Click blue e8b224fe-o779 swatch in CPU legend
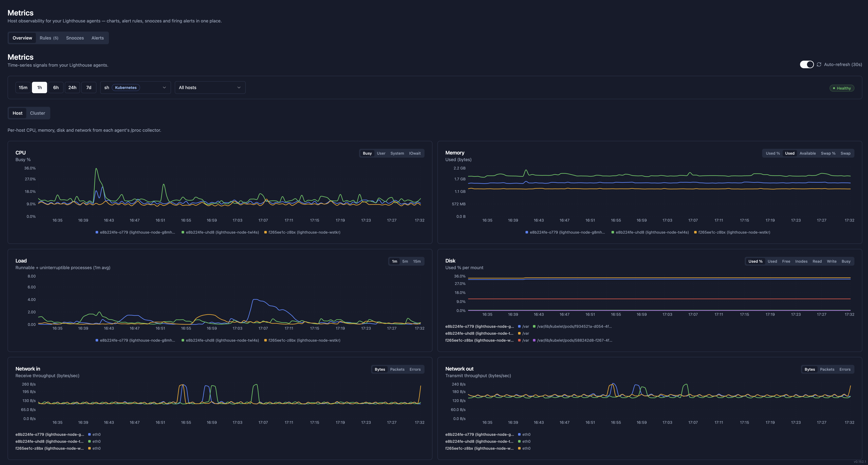This screenshot has width=868, height=465. 97,232
